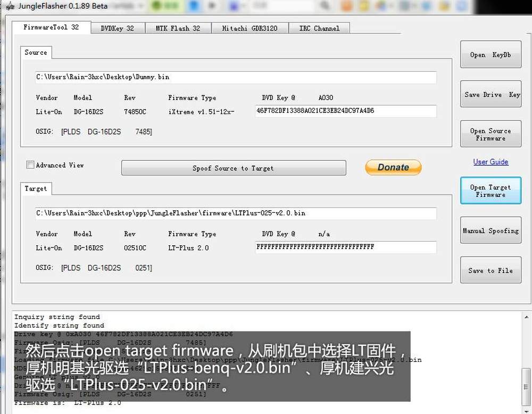Click Spoof Source to Target button
Image resolution: width=532 pixels, height=414 pixels.
pos(234,168)
